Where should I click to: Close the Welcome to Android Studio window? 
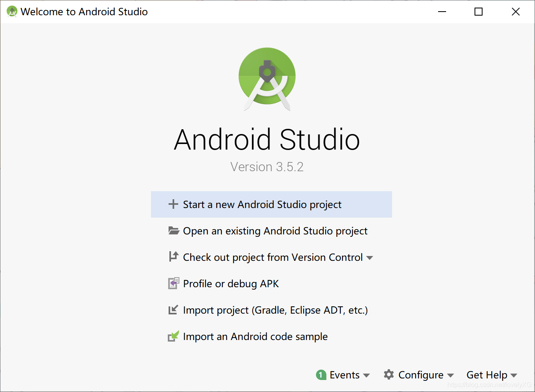[516, 12]
